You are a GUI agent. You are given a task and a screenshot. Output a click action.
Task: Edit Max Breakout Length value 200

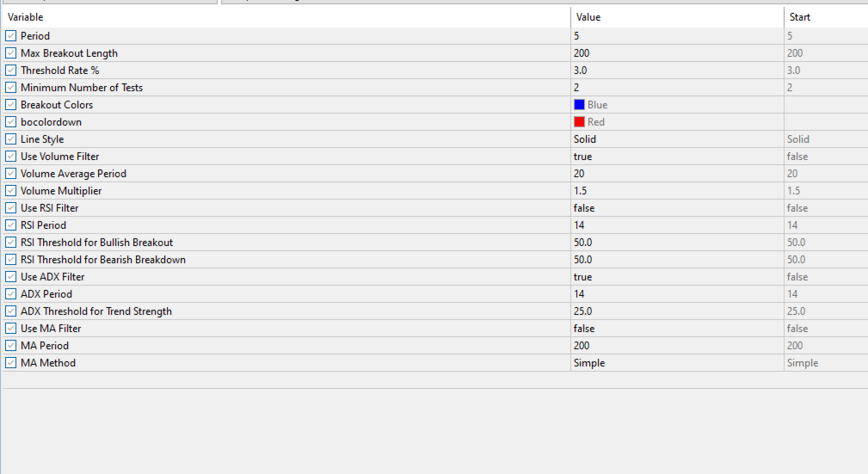[x=677, y=53]
